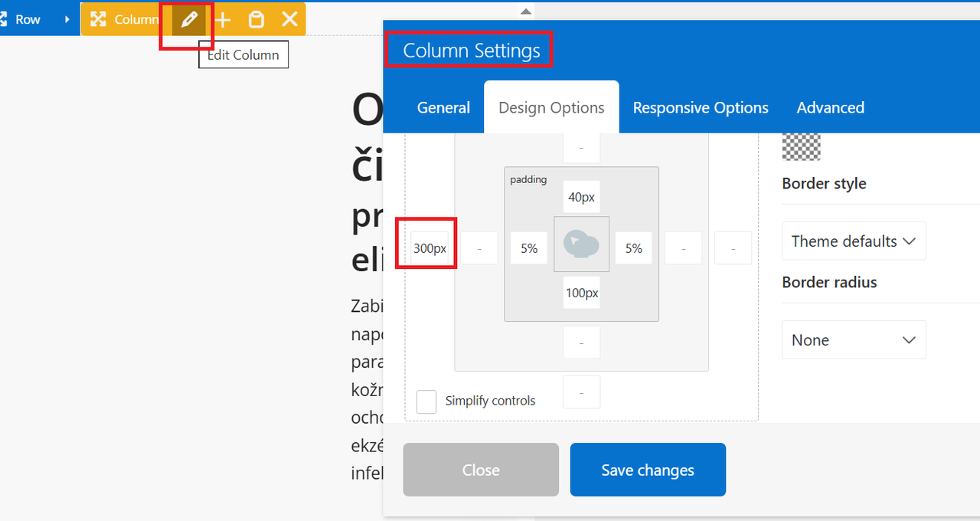Image resolution: width=980 pixels, height=521 pixels.
Task: Focus the border right empty field
Action: coord(683,248)
